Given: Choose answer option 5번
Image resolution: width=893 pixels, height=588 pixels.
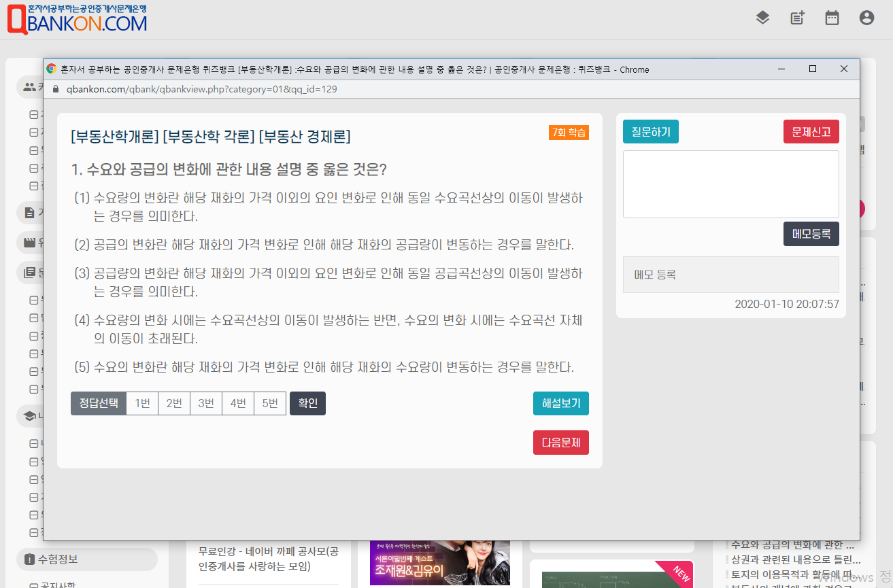Looking at the screenshot, I should point(270,403).
